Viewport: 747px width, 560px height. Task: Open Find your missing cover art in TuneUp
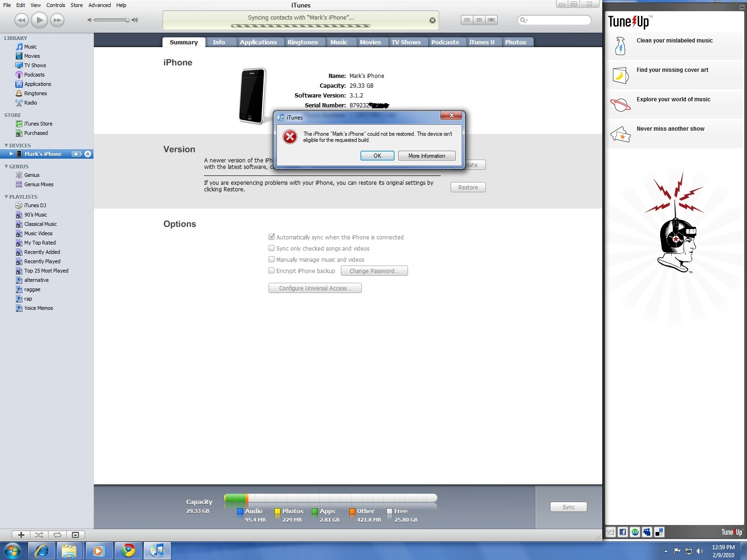(674, 75)
